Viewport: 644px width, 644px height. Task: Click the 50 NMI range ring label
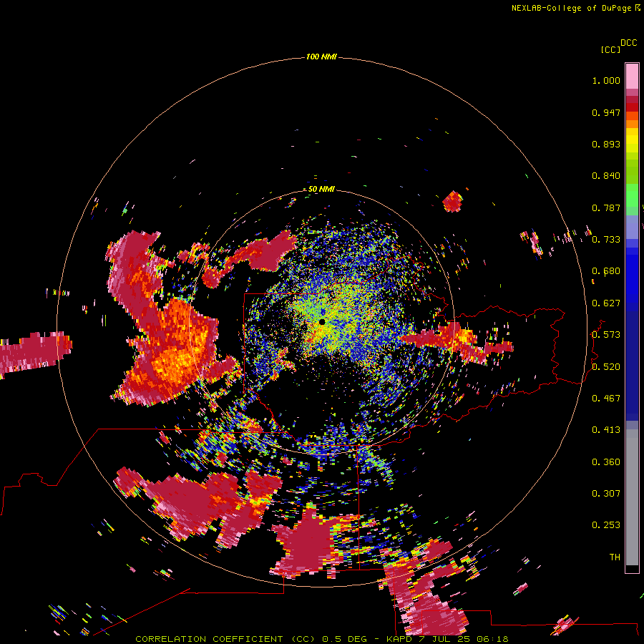click(x=321, y=190)
